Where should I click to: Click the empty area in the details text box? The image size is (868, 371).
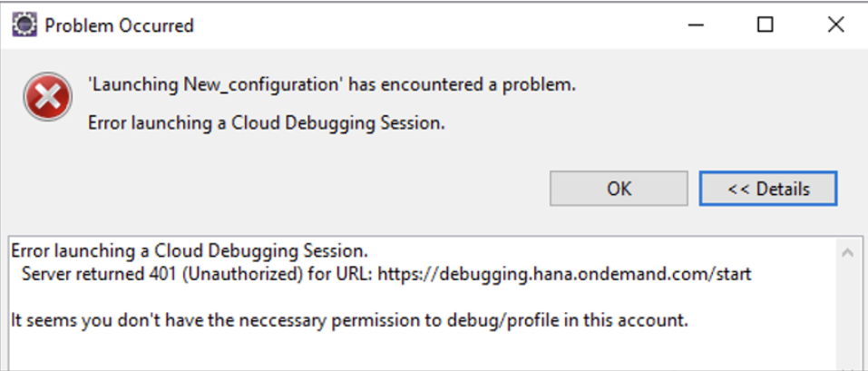(x=421, y=352)
